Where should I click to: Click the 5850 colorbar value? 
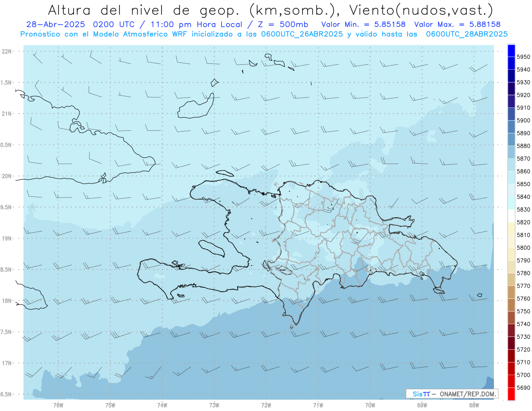524,184
